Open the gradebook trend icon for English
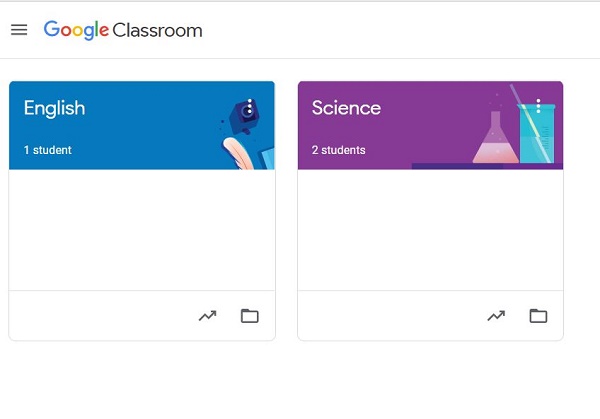The width and height of the screenshot is (600, 419). pyautogui.click(x=207, y=316)
